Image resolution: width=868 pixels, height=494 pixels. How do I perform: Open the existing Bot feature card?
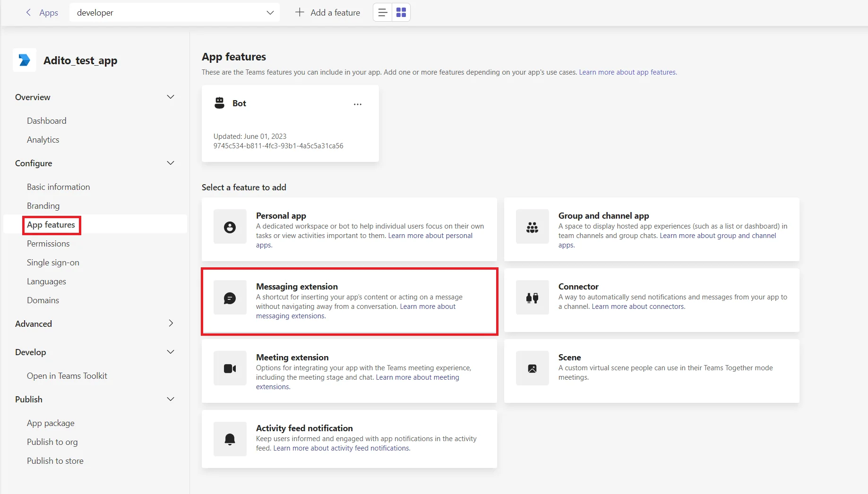pyautogui.click(x=290, y=124)
